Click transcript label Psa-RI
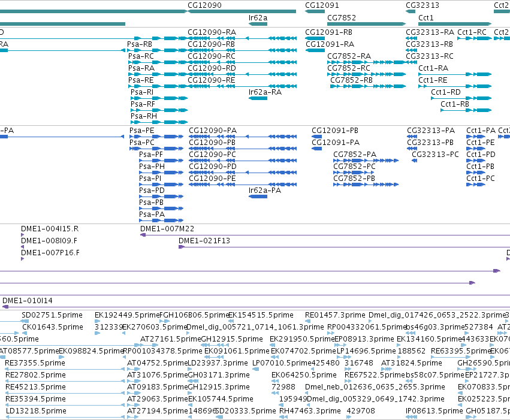The height and width of the screenshot is (420, 510). (142, 92)
